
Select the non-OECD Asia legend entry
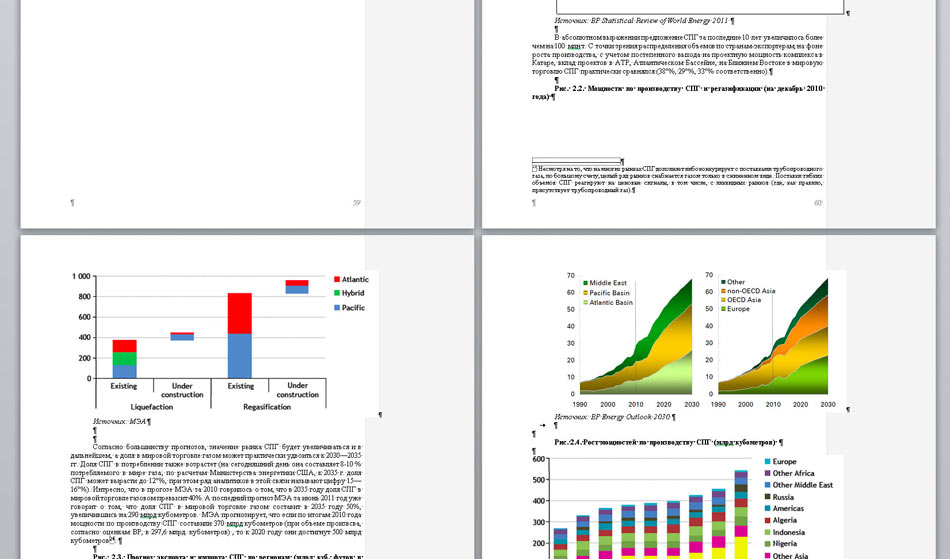[751, 291]
